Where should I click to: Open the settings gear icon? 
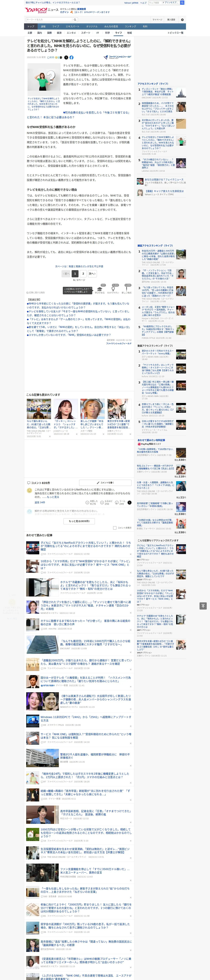click(182, 20)
